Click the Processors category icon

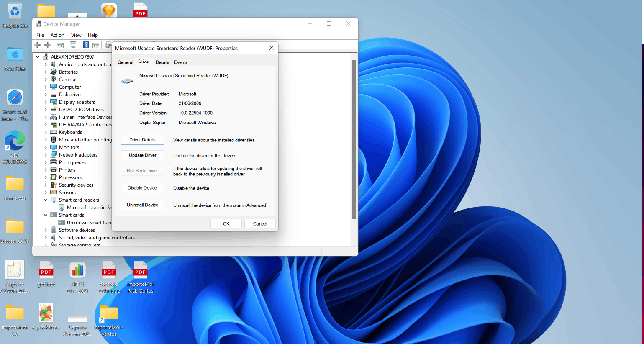(x=54, y=177)
